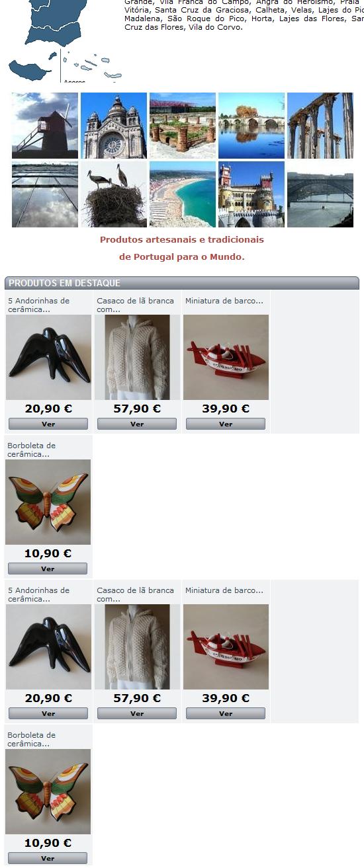Click the first ceramic butterfly product image
The height and width of the screenshot is (868, 364).
(48, 502)
